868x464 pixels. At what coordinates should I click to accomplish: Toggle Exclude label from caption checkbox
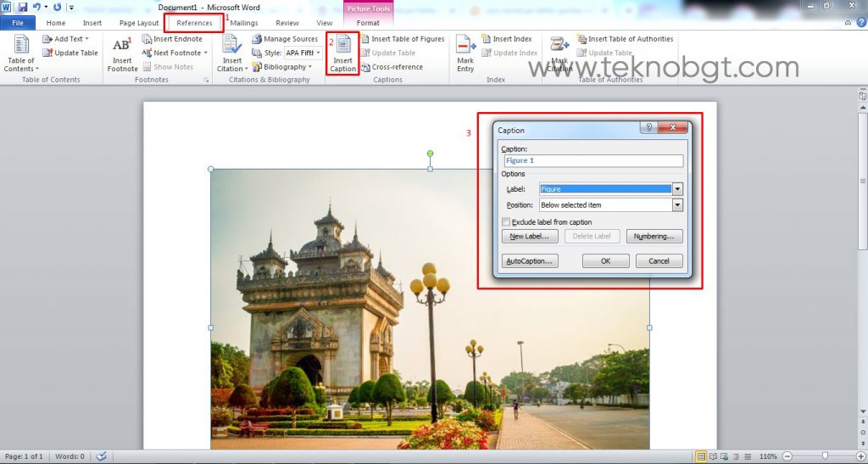[x=506, y=222]
